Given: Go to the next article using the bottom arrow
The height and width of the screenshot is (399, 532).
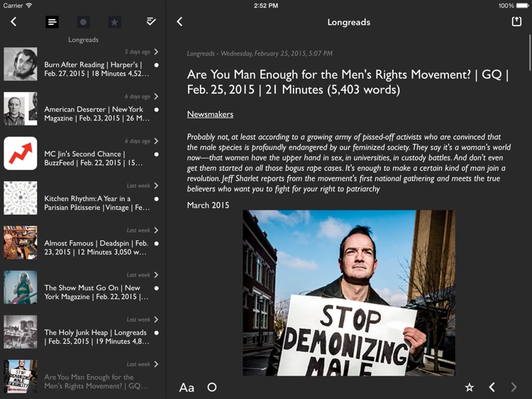Looking at the screenshot, I should (514, 387).
